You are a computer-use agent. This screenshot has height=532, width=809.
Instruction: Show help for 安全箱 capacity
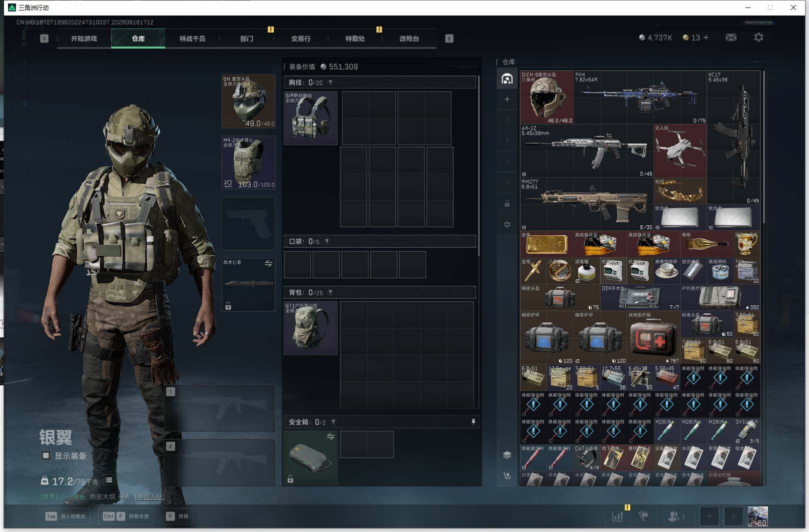(x=333, y=422)
